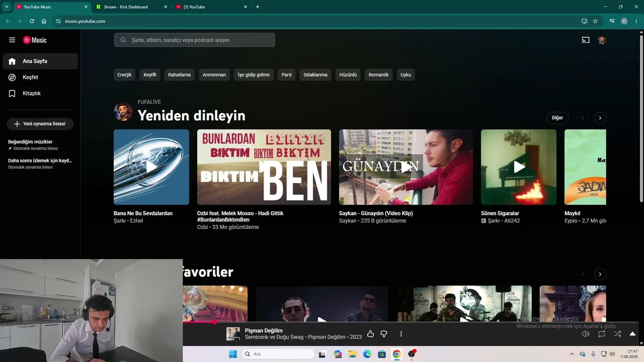Select the Romantik mood chip
The width and height of the screenshot is (644, 362).
pos(379,75)
